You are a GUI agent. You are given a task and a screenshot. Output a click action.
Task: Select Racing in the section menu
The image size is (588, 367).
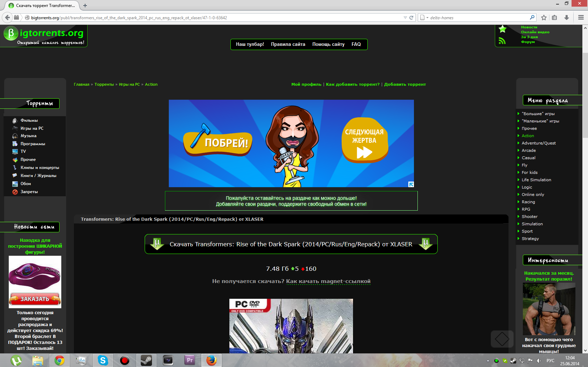[x=528, y=202]
